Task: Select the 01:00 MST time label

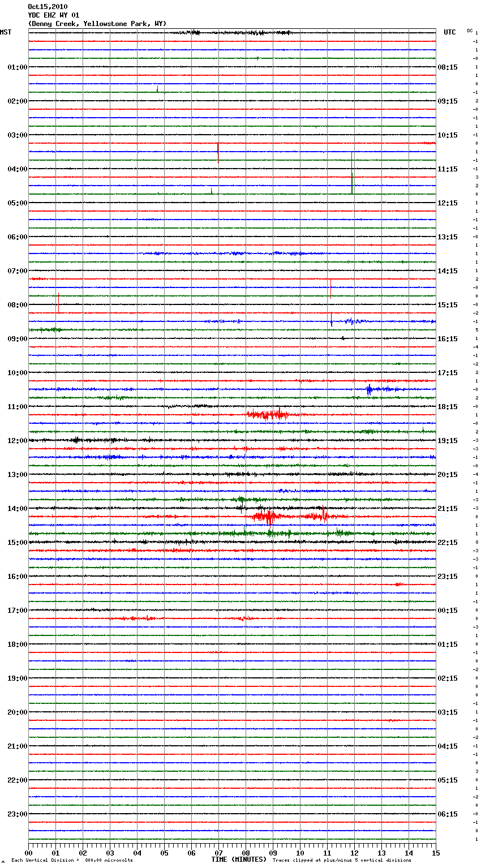Action: click(x=18, y=67)
